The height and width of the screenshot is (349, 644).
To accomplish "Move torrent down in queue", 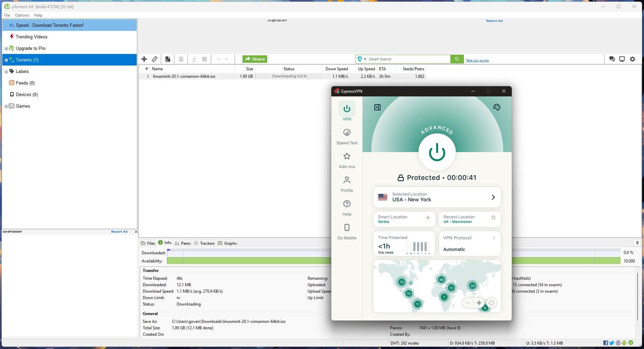I will (227, 59).
